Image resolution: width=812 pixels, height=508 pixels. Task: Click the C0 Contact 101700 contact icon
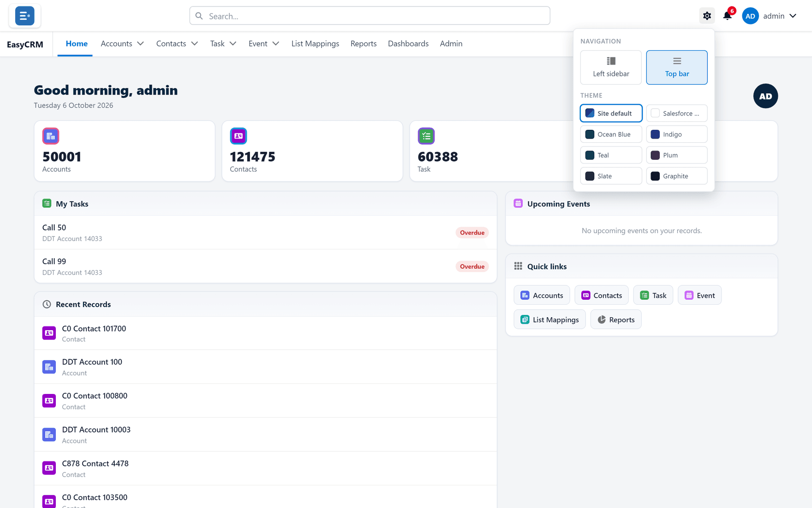(x=49, y=333)
